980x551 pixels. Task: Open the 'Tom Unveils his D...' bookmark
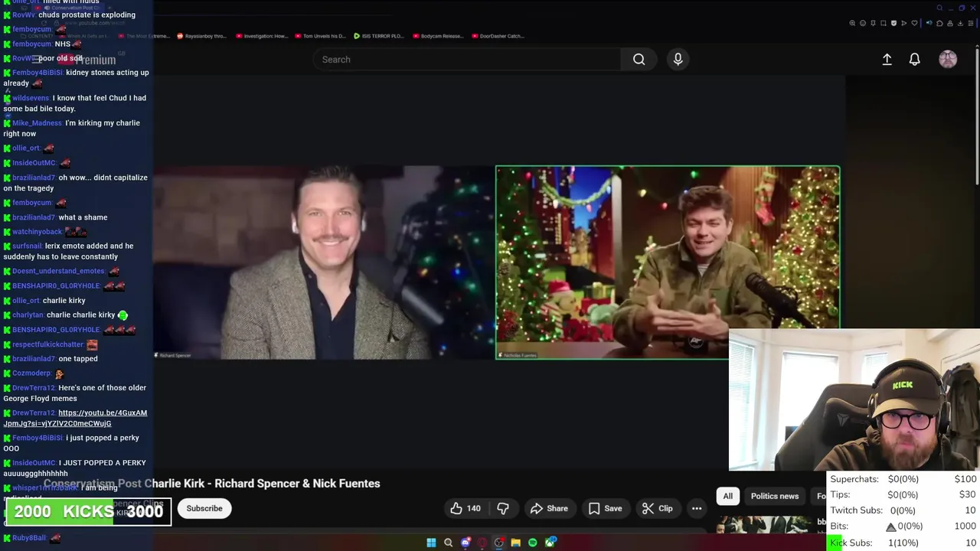click(320, 36)
